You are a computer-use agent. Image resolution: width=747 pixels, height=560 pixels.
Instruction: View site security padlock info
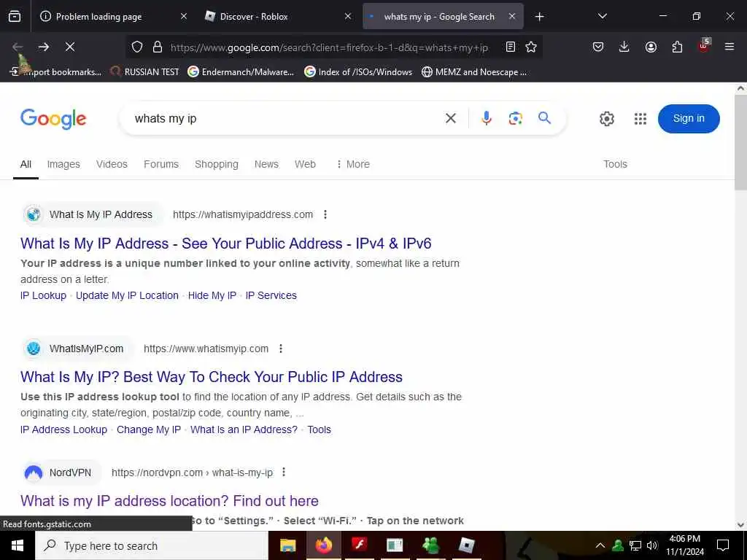[x=158, y=47]
